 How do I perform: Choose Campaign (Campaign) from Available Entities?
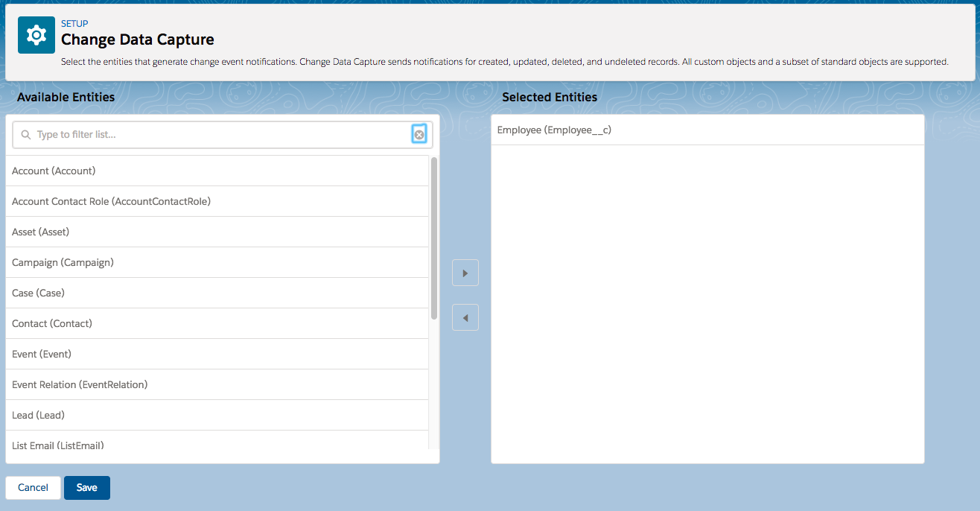[63, 262]
